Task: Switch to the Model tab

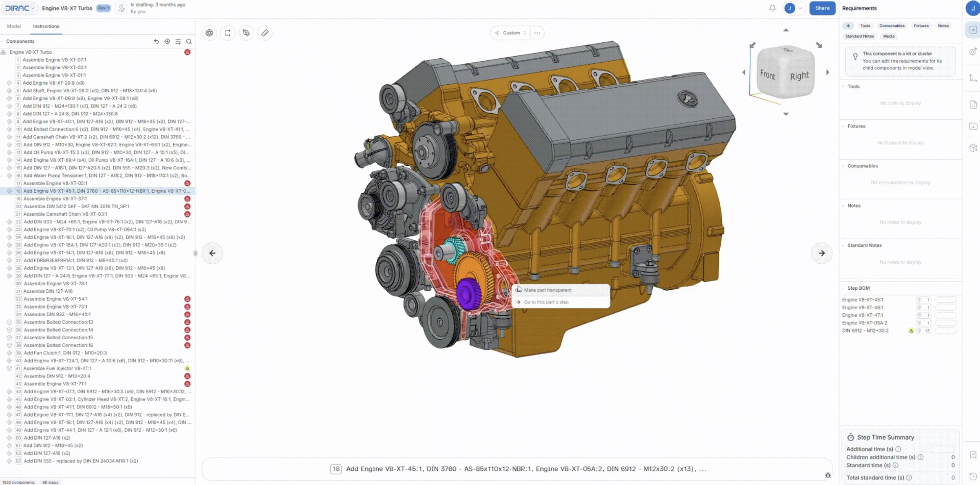Action: click(14, 26)
